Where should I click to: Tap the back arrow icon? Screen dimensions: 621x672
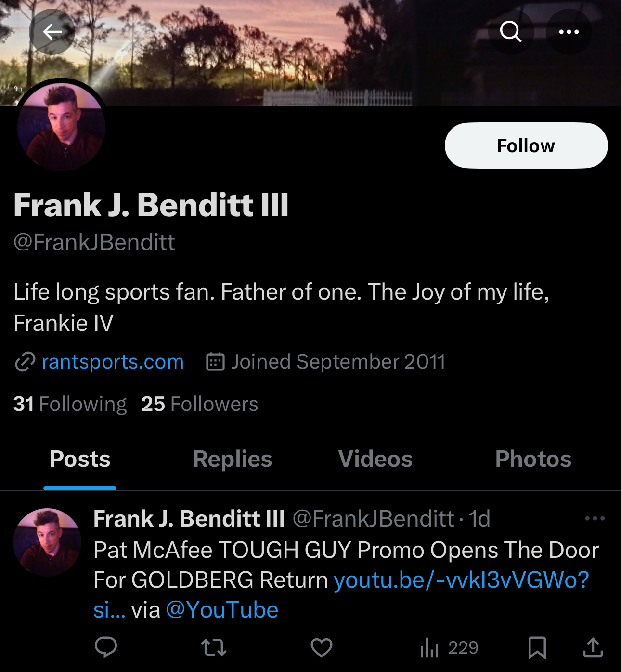(x=52, y=32)
